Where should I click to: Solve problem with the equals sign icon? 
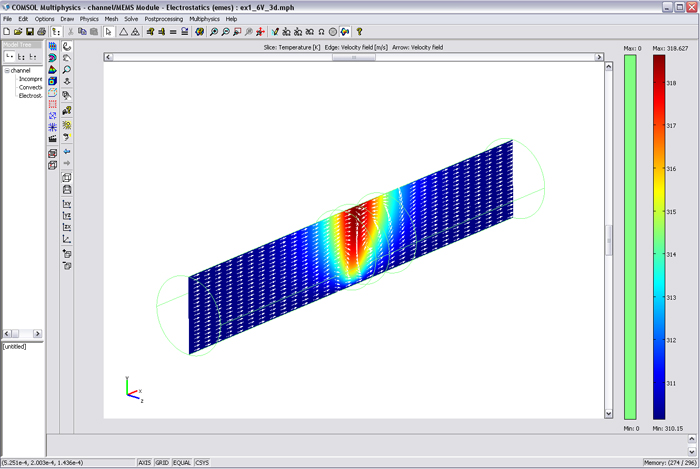pos(173,32)
